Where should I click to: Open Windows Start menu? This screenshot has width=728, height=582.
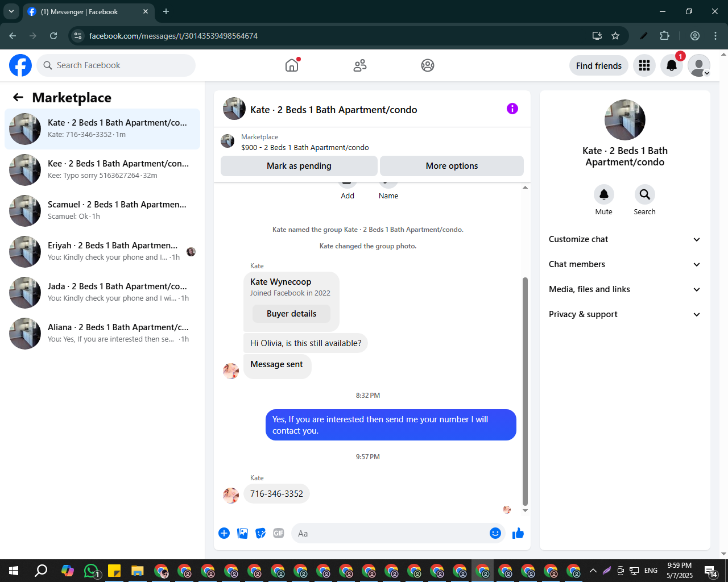click(x=14, y=571)
